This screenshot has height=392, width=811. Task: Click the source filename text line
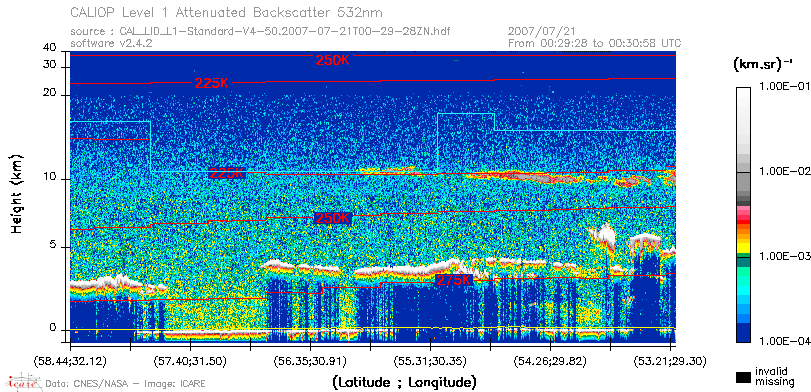[x=260, y=32]
